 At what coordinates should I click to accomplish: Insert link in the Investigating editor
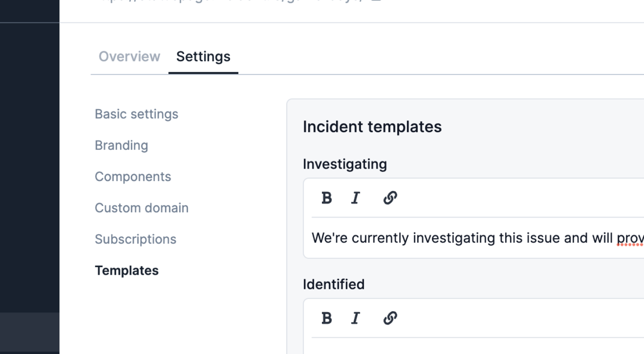point(390,198)
